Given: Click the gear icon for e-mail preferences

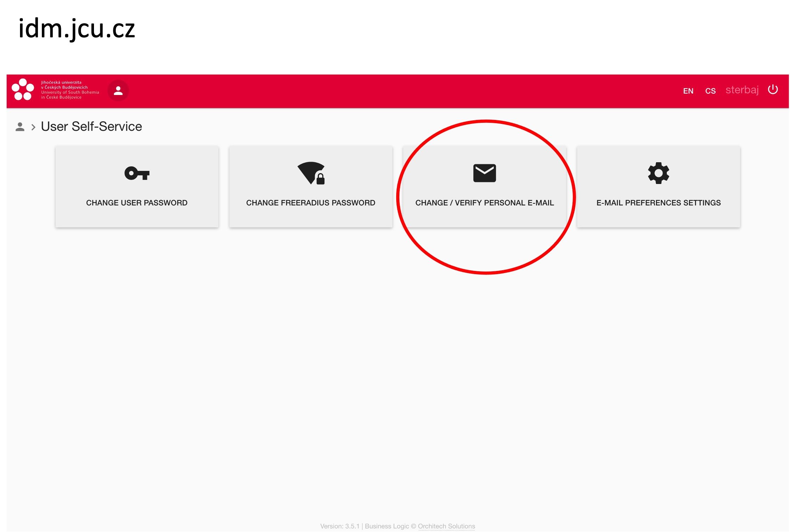Looking at the screenshot, I should pos(658,173).
